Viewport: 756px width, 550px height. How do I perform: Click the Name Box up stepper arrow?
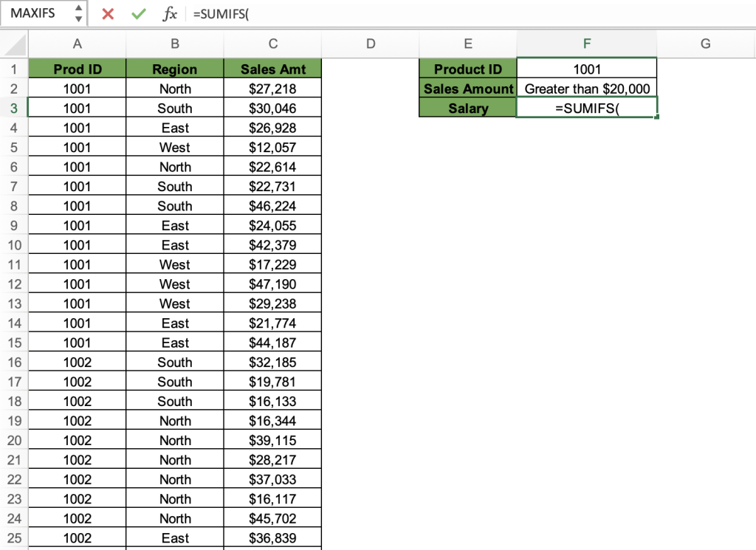[77, 9]
